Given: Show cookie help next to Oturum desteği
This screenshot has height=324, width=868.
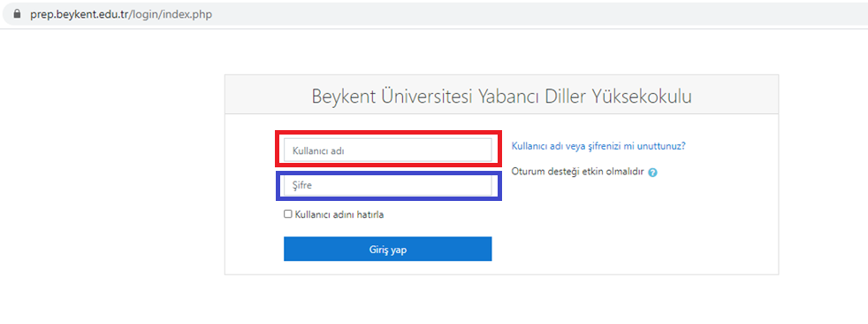Looking at the screenshot, I should (x=652, y=173).
